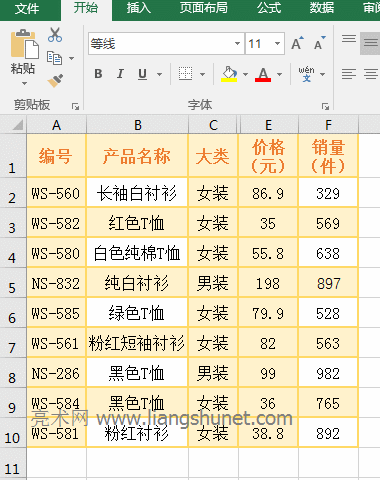380x480 pixels.
Task: Increase font size with larger A icon
Action: (x=297, y=43)
